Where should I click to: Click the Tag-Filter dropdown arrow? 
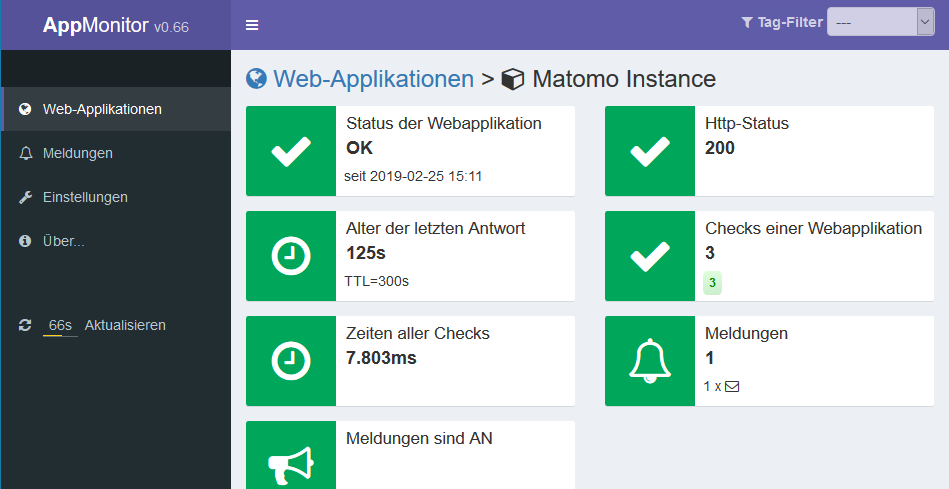(x=925, y=22)
